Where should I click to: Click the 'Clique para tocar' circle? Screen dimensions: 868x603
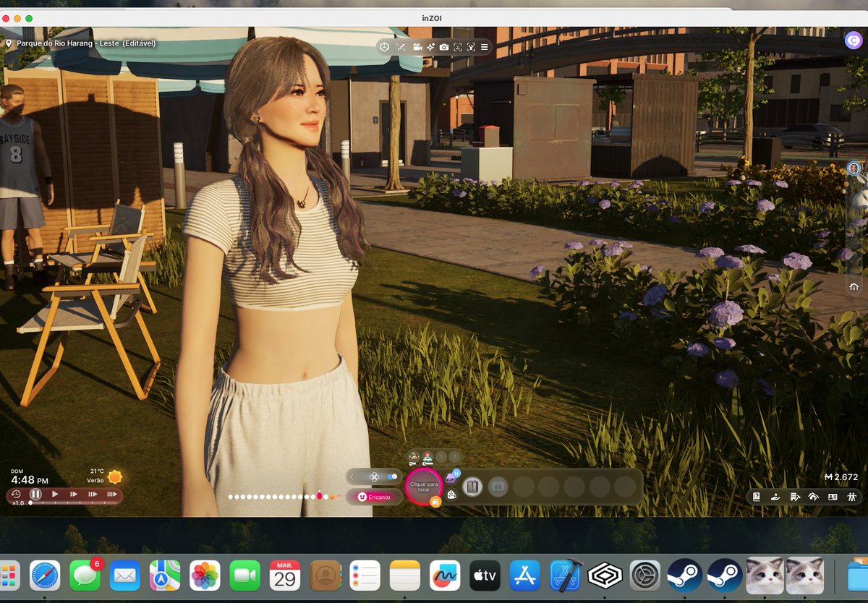coord(424,486)
